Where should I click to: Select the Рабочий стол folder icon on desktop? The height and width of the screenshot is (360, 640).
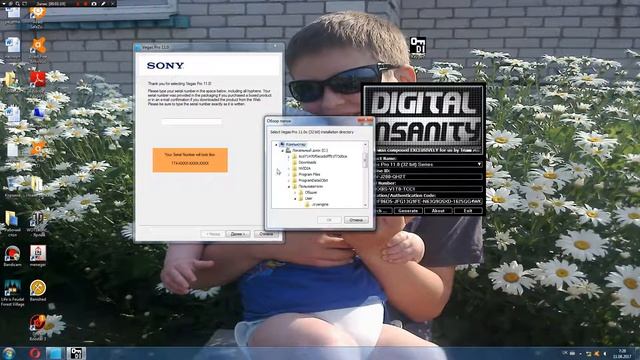(12, 223)
